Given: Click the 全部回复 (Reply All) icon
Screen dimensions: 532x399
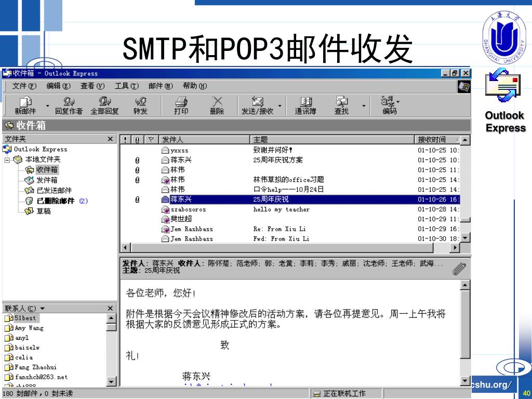Looking at the screenshot, I should point(104,105).
